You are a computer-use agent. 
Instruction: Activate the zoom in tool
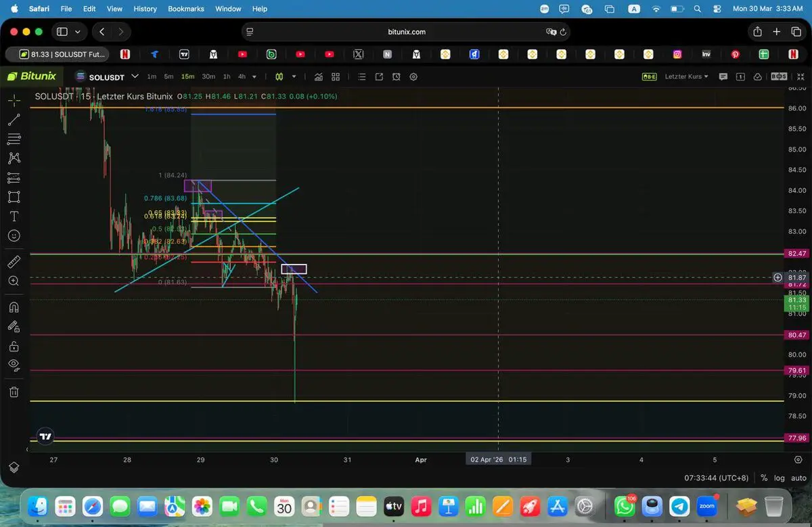[x=14, y=281]
